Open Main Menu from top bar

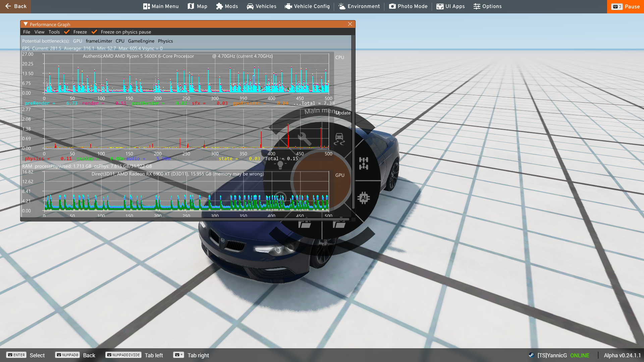(x=161, y=6)
